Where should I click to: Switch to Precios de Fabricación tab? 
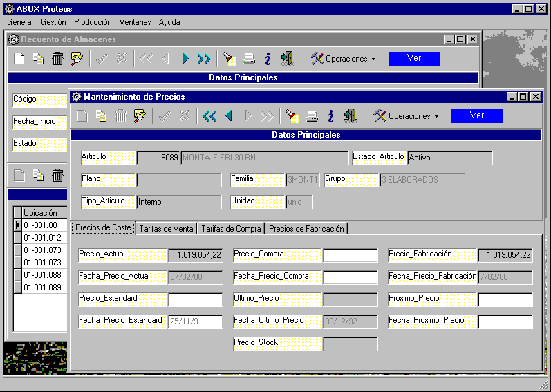click(x=306, y=229)
